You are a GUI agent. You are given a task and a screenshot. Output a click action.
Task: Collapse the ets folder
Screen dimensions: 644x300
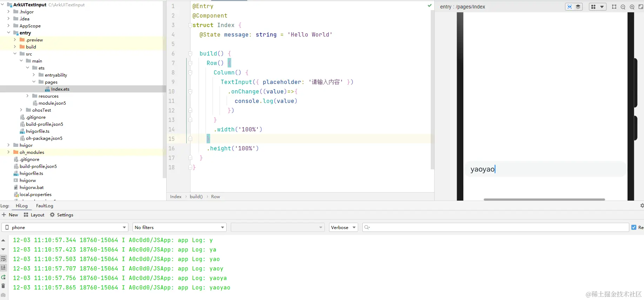(27, 68)
